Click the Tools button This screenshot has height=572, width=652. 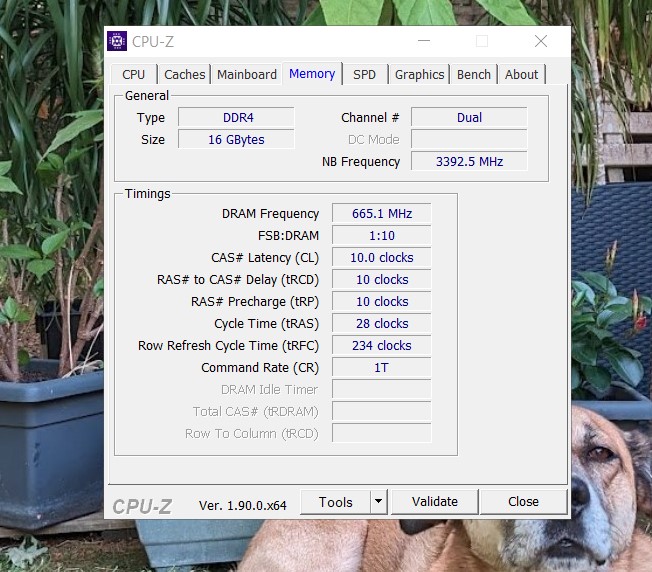coord(335,502)
